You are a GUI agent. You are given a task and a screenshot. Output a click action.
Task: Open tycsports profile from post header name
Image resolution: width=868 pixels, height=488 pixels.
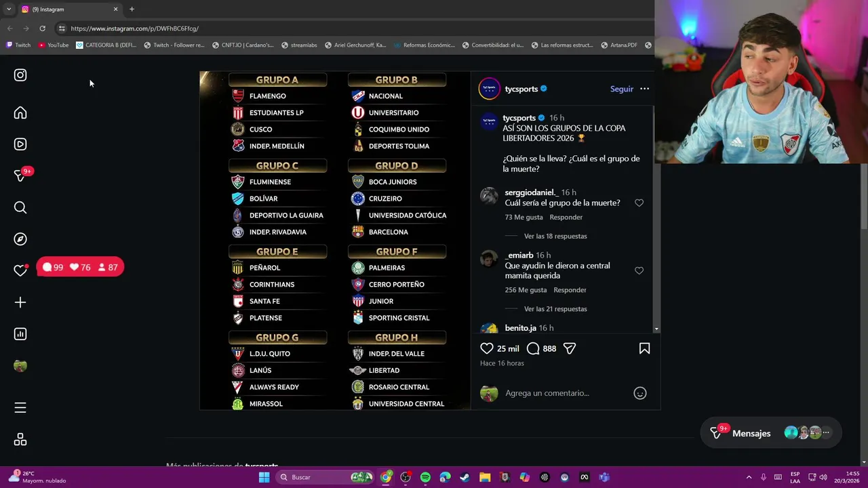(x=521, y=89)
